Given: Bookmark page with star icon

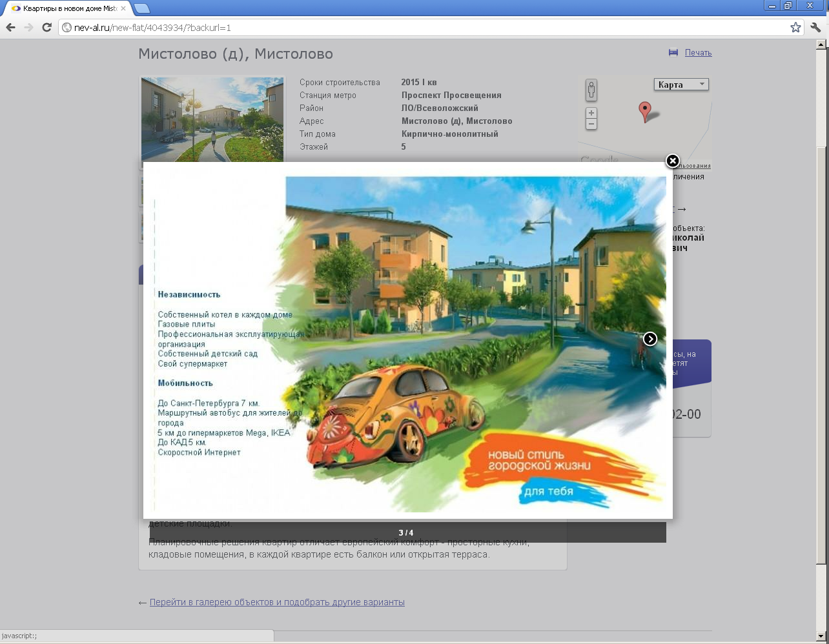Looking at the screenshot, I should coord(795,27).
